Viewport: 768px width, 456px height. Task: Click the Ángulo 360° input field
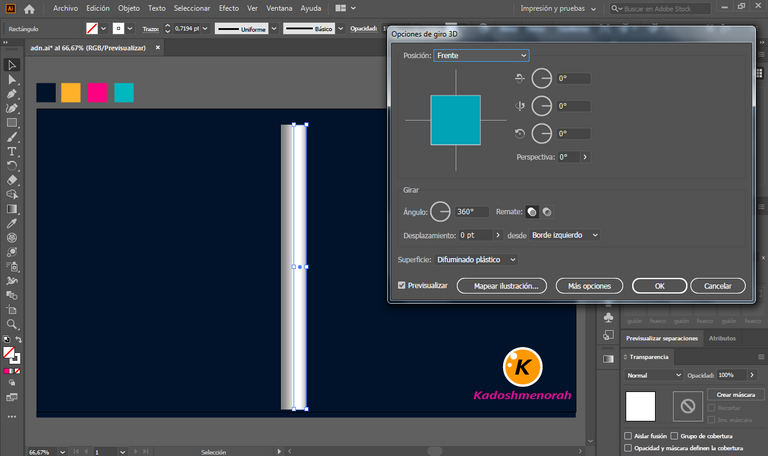click(472, 212)
